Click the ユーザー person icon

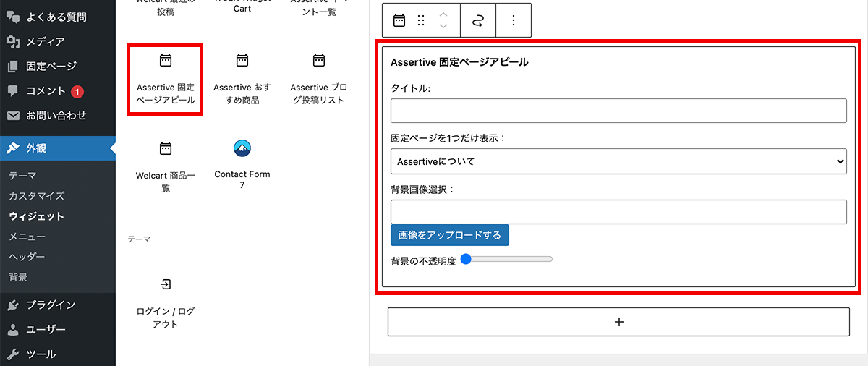[x=13, y=330]
